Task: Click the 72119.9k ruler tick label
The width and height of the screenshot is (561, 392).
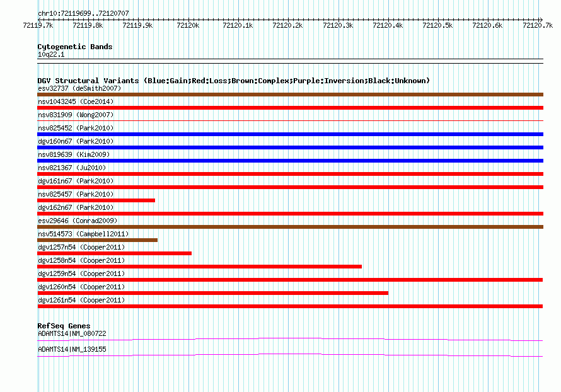Action: pyautogui.click(x=138, y=25)
